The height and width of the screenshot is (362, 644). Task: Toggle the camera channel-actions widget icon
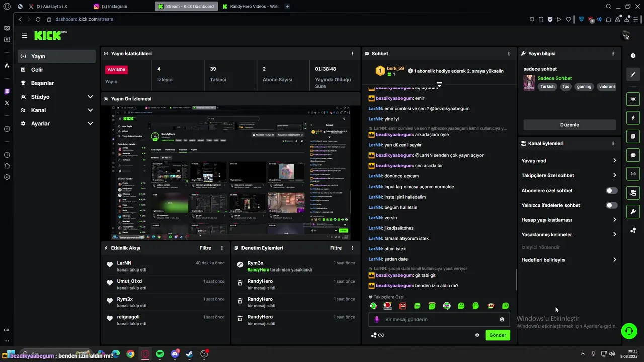(x=633, y=193)
